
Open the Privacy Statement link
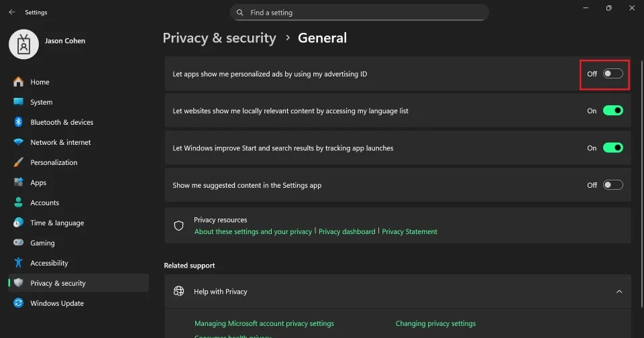409,231
